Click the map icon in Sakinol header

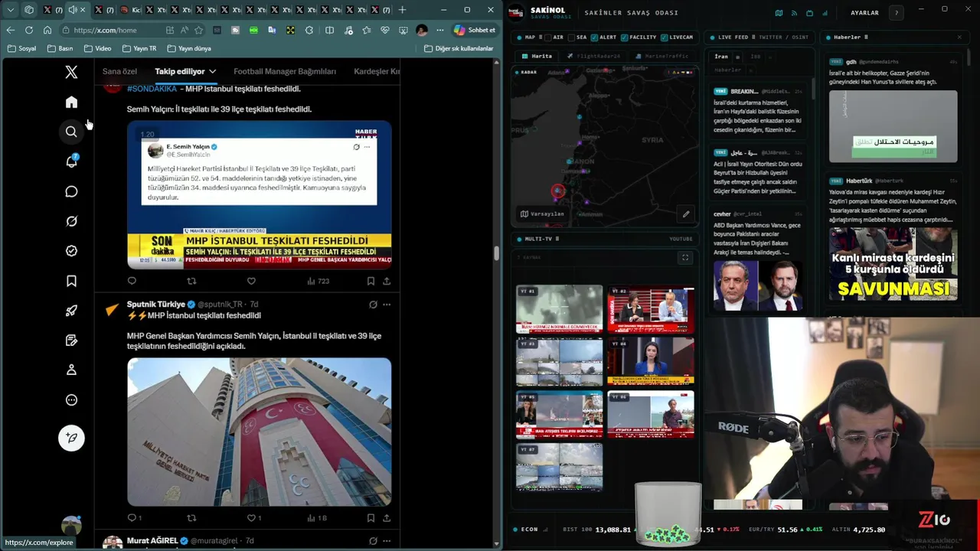pos(779,13)
